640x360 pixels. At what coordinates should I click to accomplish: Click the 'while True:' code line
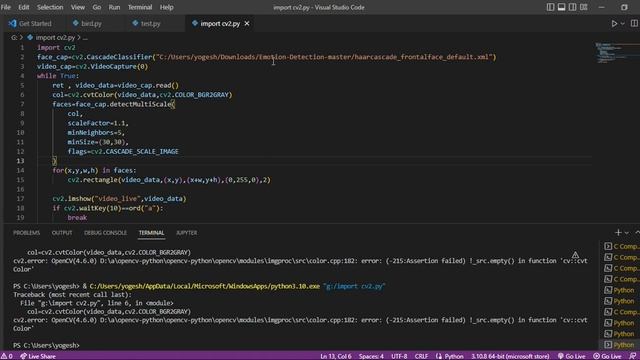(58, 76)
